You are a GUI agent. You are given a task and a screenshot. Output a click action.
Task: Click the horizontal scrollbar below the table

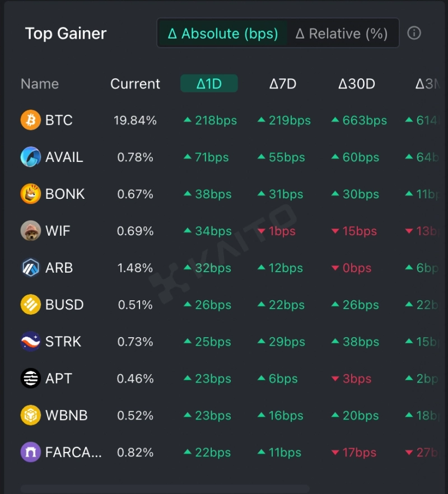click(x=165, y=488)
